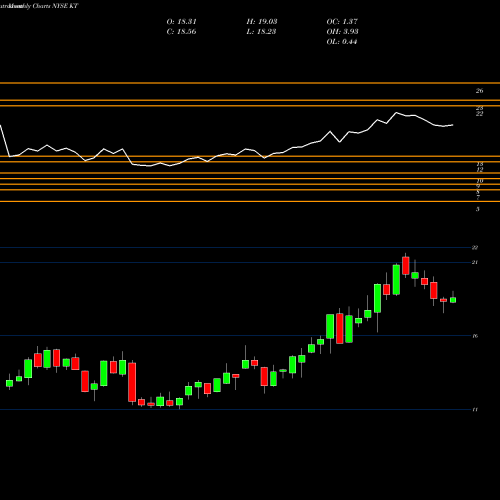Click the '11' price axis label
The image size is (500, 500).
[x=475, y=409]
